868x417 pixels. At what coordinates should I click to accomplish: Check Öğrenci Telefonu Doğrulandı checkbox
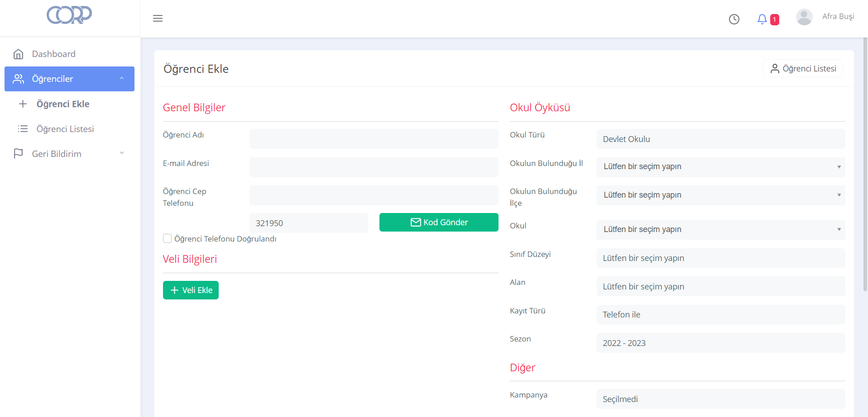(168, 238)
